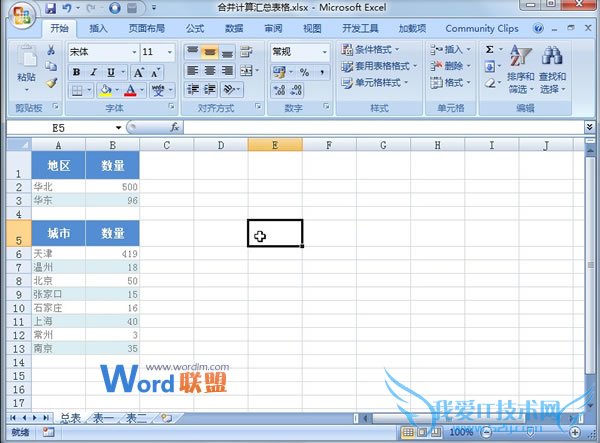Click zoom slider minus button
Viewport: 600px width, 443px height.
(486, 433)
